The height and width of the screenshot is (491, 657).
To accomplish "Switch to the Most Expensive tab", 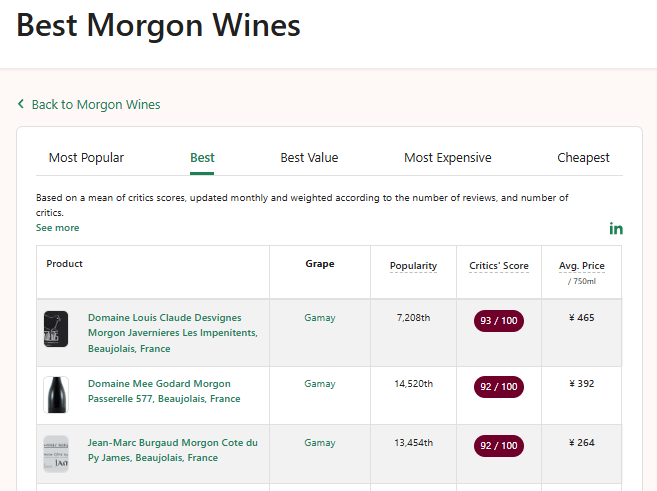I will pos(447,158).
